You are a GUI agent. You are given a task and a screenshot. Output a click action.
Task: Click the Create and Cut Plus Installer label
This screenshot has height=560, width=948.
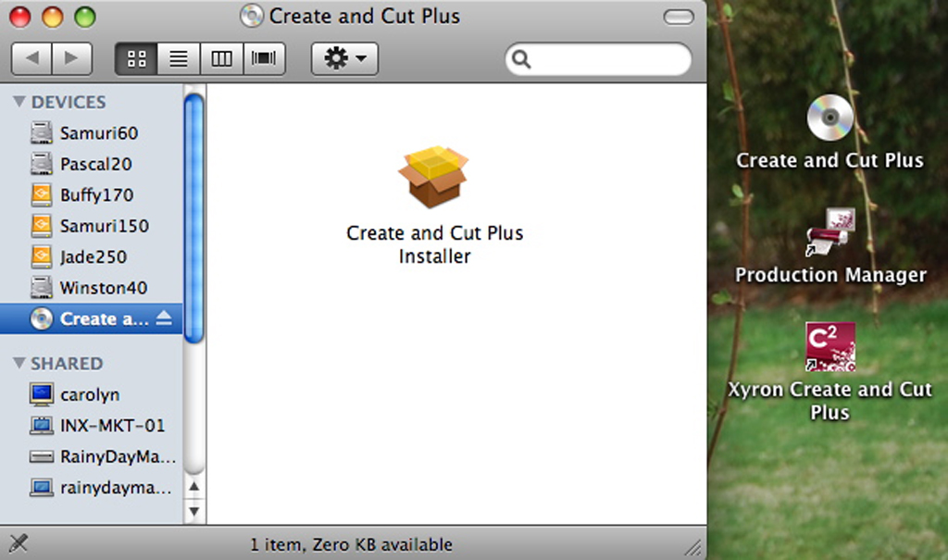pos(435,244)
